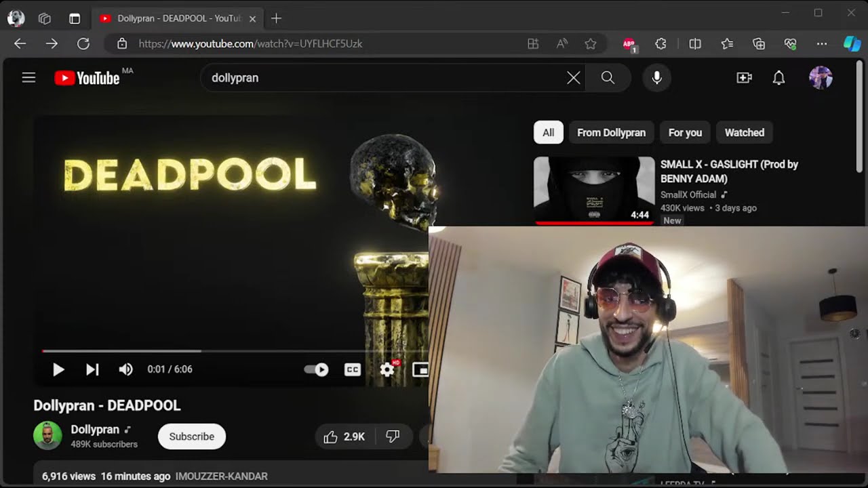Start voice search with the microphone

click(x=656, y=78)
